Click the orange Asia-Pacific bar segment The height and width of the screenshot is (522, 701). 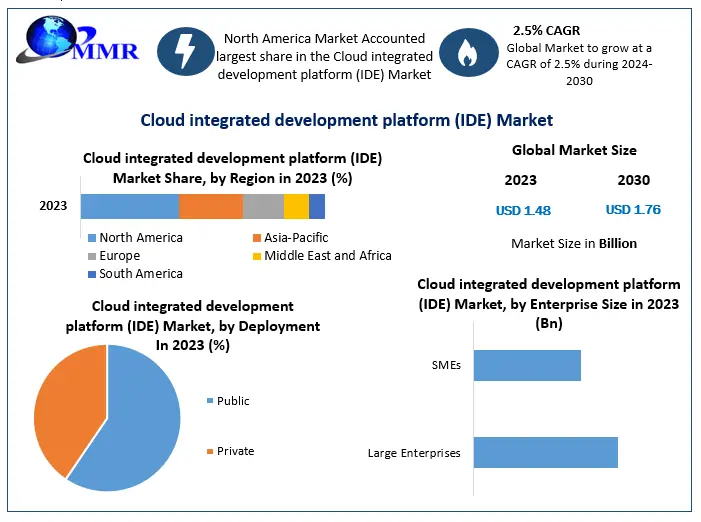coord(210,206)
